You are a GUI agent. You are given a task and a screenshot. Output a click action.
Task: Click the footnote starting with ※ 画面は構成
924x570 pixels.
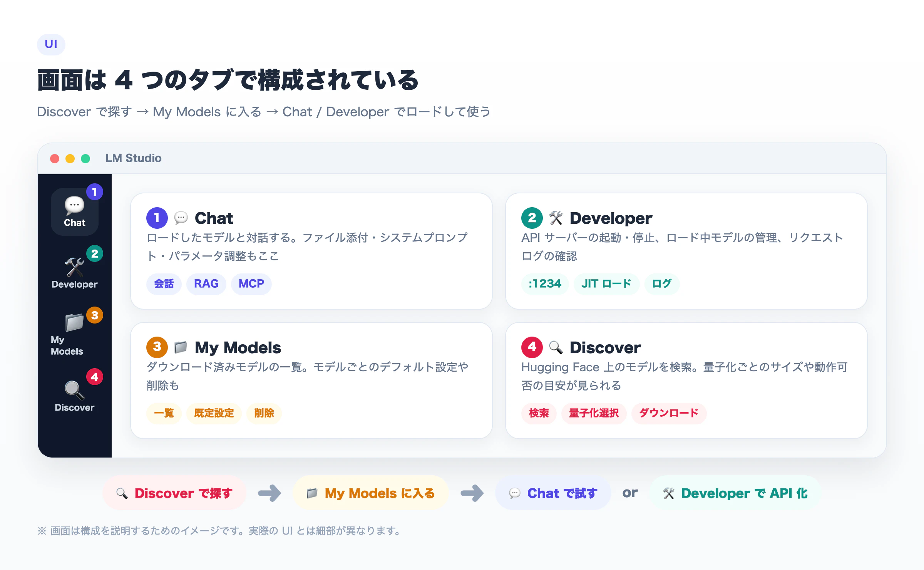coord(220,531)
